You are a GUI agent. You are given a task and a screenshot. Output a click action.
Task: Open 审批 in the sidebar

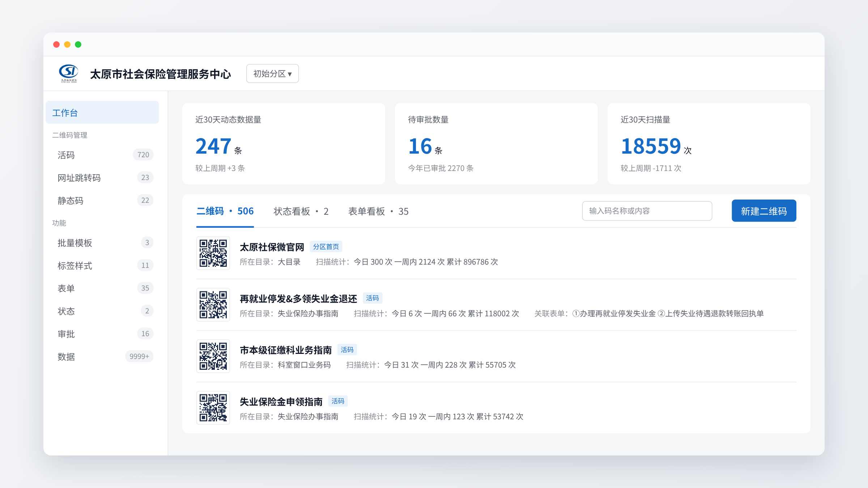[x=102, y=334]
